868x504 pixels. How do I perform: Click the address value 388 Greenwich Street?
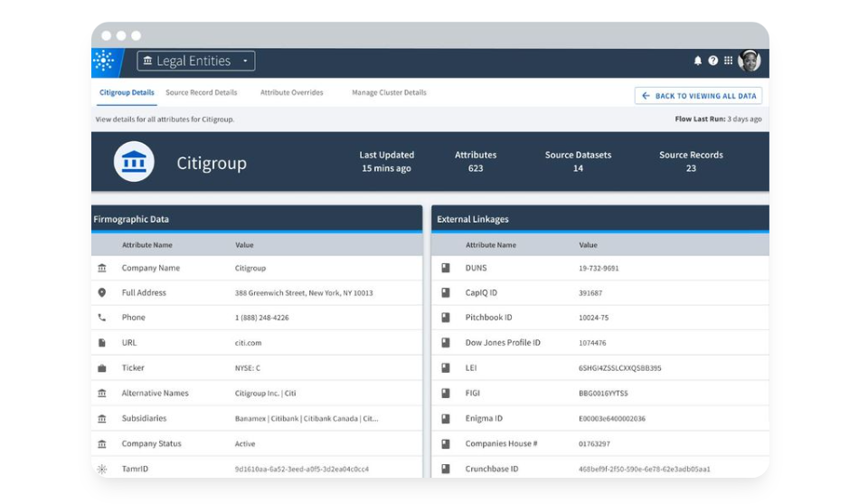coord(304,293)
